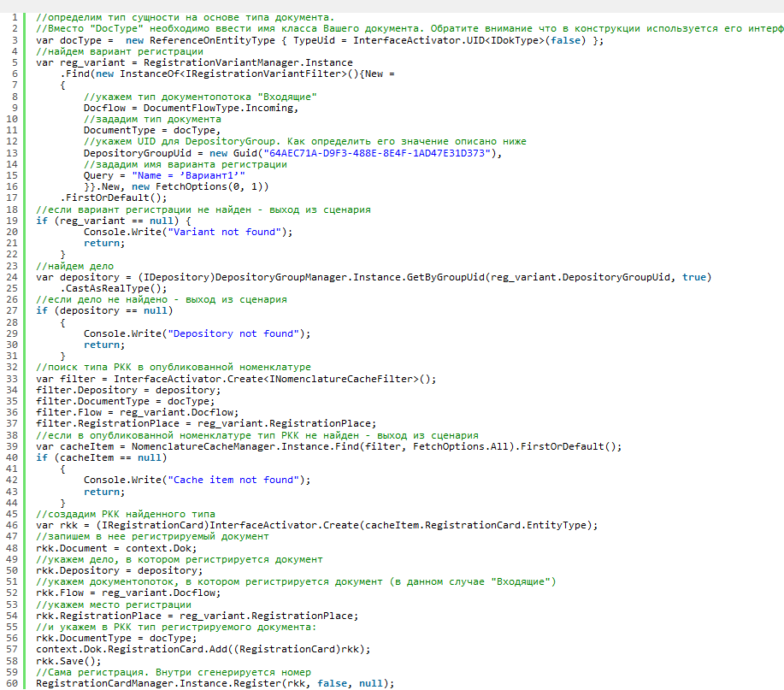
Task: Click 'rkk.RegistrationPlace = reg_variant.RegistrationPlace;' line
Action: (x=197, y=616)
